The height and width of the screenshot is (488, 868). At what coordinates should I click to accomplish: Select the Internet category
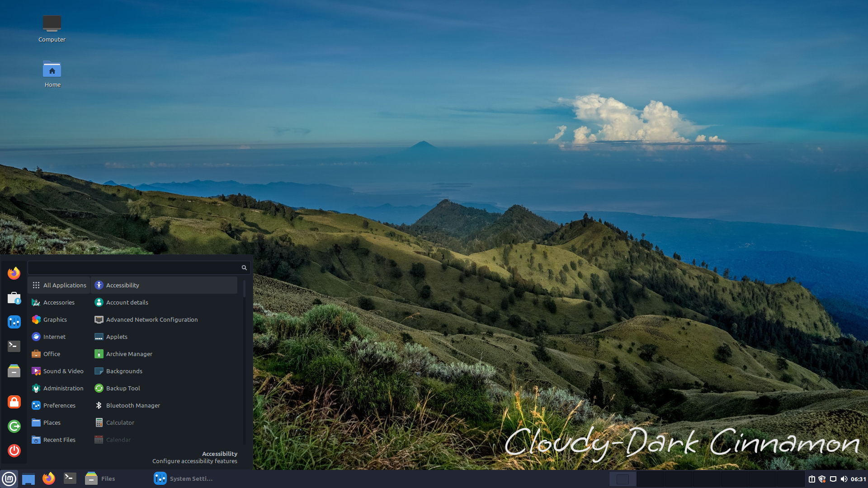tap(59, 337)
